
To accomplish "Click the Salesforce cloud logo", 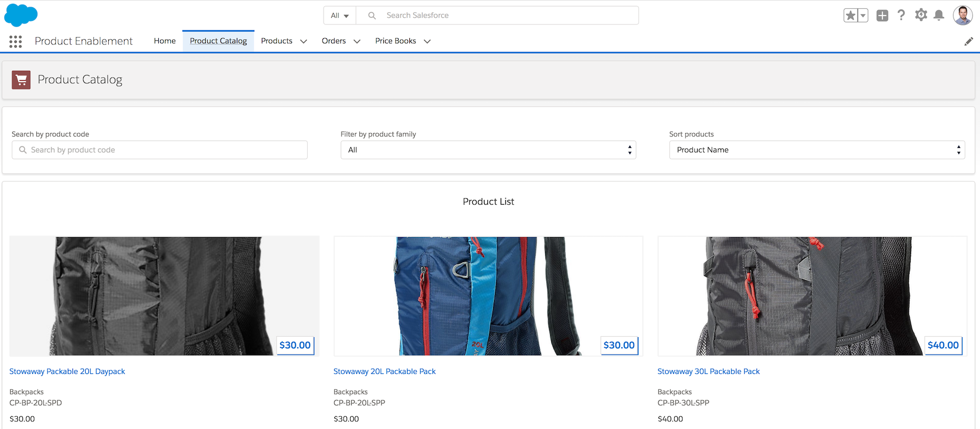I will pos(20,15).
